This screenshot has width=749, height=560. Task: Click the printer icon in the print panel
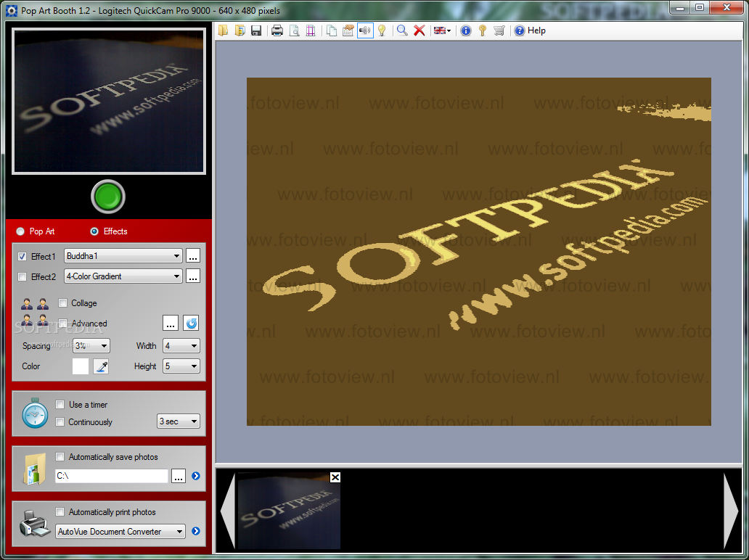click(35, 524)
